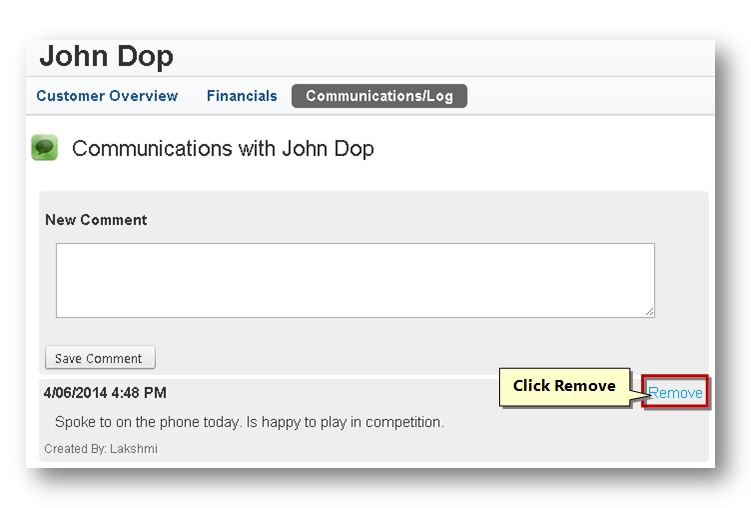Click the comment text about phone call
Viewport: 751px width, 508px height.
pyautogui.click(x=250, y=422)
